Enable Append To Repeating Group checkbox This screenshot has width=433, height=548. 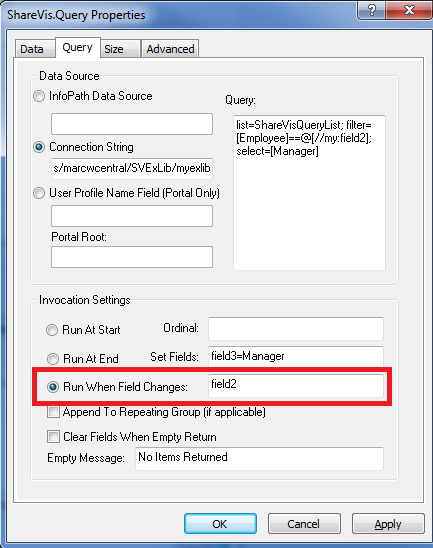(x=53, y=412)
